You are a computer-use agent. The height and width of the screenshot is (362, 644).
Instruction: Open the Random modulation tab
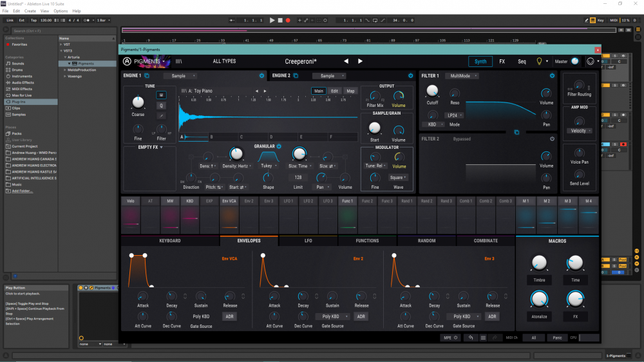coord(426,241)
